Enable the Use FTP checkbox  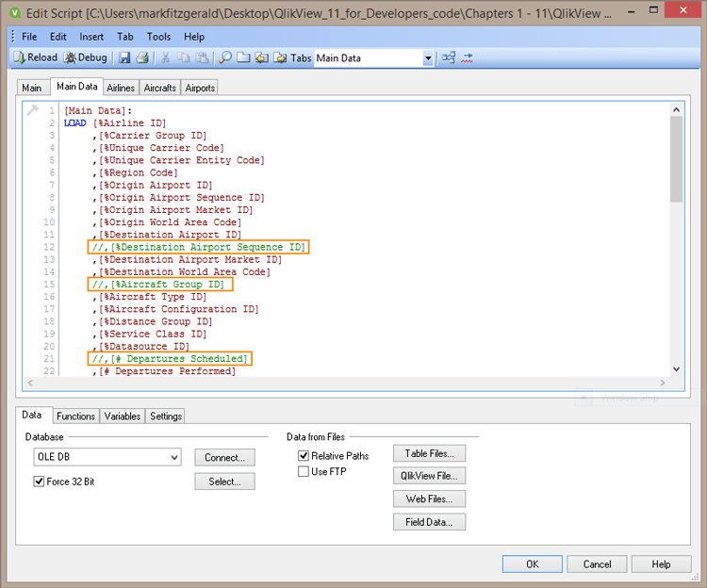point(304,471)
